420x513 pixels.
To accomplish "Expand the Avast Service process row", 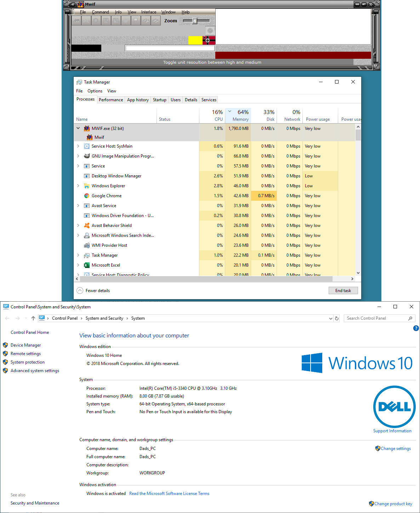I will click(78, 206).
